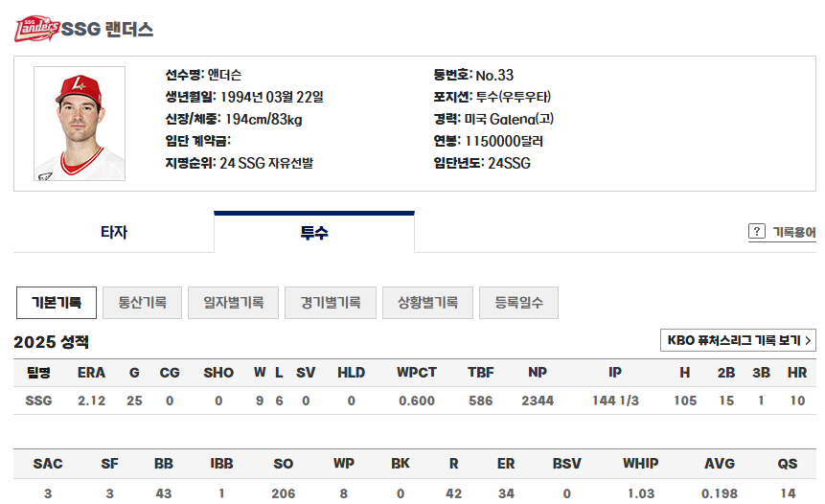Open the 상황별기록 section

click(x=427, y=303)
